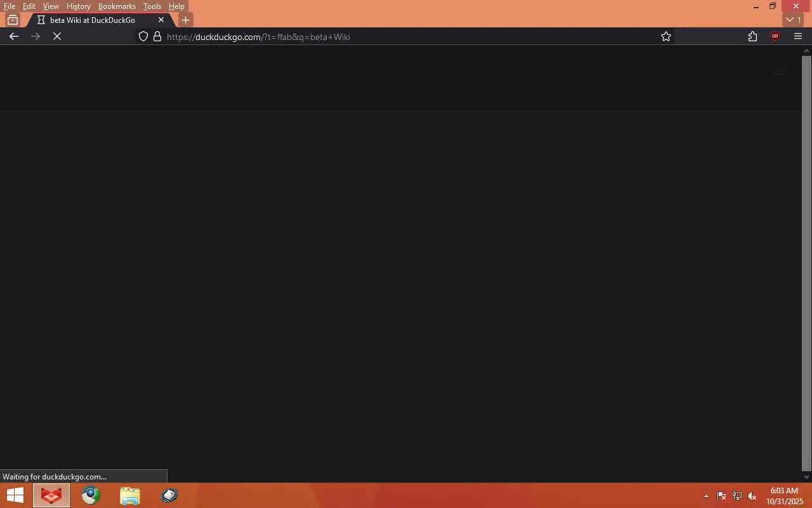Open the Edit menu
The height and width of the screenshot is (508, 812).
[x=29, y=6]
